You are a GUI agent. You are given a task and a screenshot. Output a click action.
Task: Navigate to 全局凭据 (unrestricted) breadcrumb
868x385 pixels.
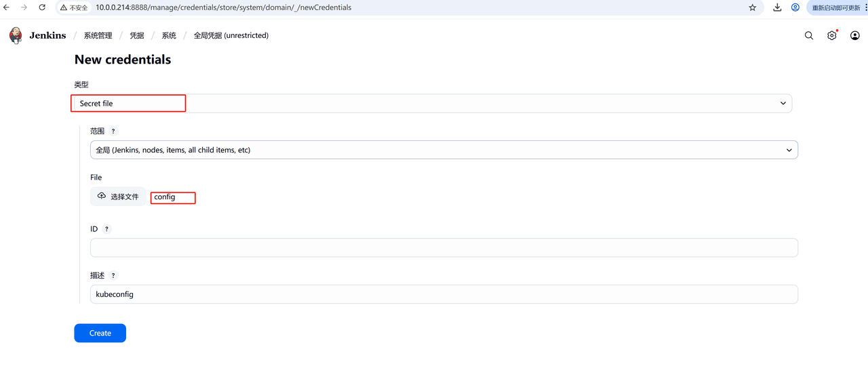(231, 36)
